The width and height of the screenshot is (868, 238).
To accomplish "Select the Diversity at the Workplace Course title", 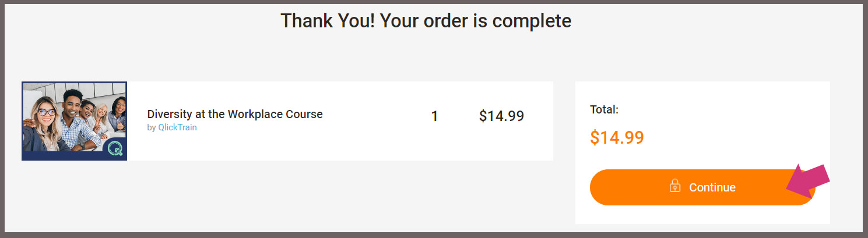I will [x=235, y=114].
